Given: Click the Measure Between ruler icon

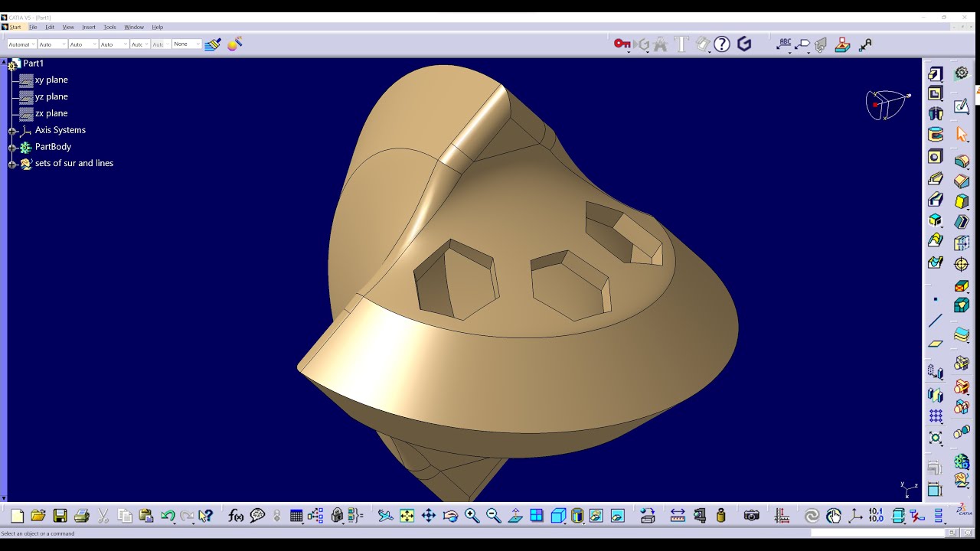Looking at the screenshot, I should click(x=678, y=516).
